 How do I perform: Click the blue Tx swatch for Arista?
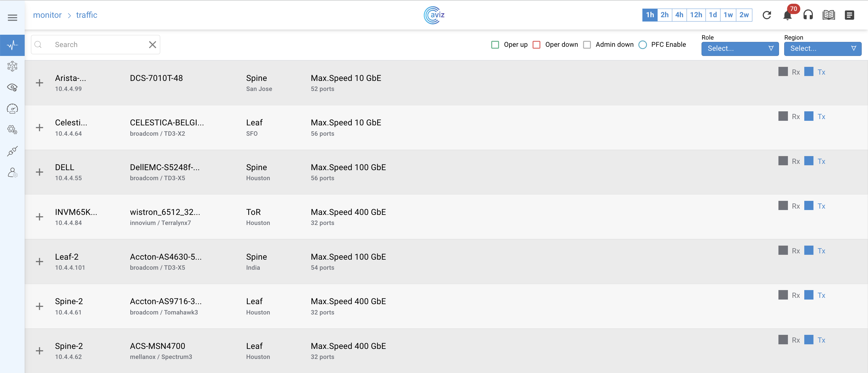[809, 71]
